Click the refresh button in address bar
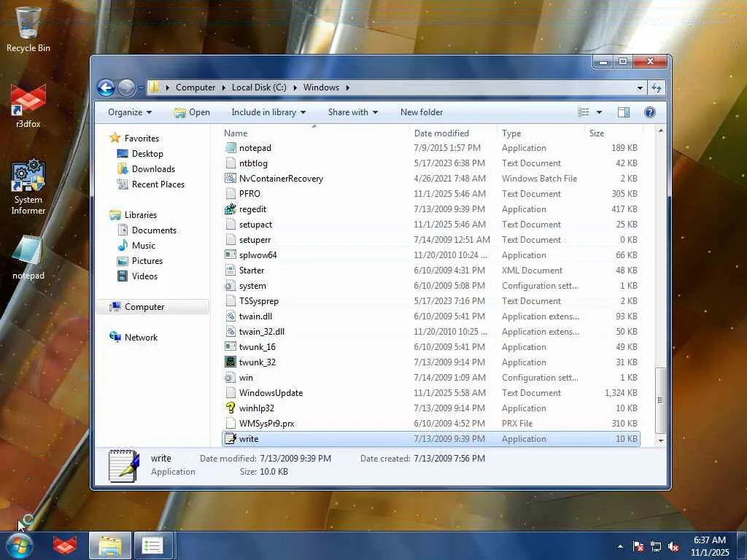The width and height of the screenshot is (747, 560). pos(657,87)
